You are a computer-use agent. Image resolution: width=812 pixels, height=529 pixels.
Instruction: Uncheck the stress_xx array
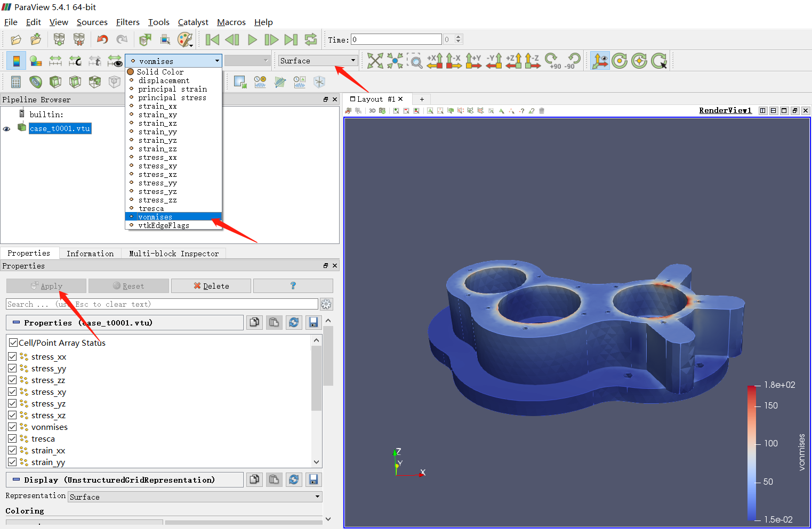(12, 356)
